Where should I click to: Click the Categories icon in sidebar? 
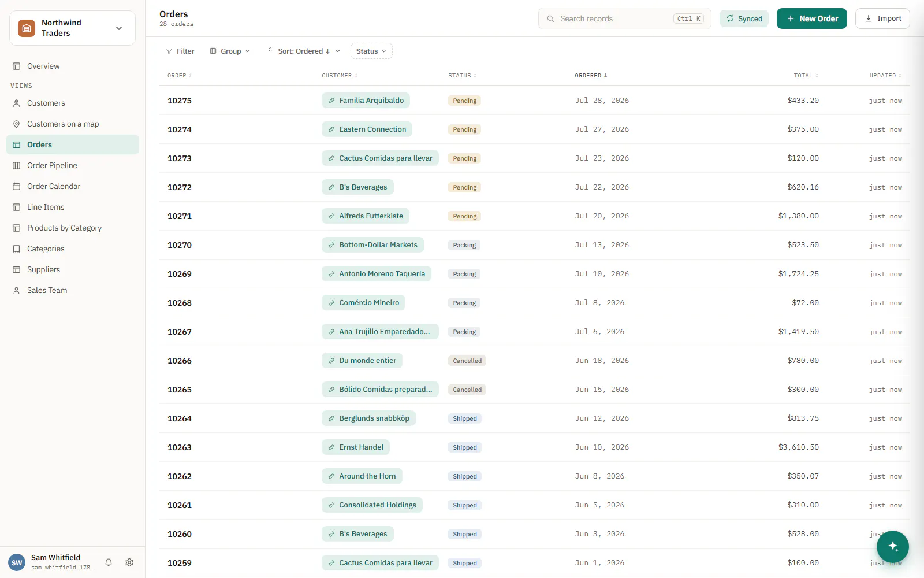coord(17,249)
